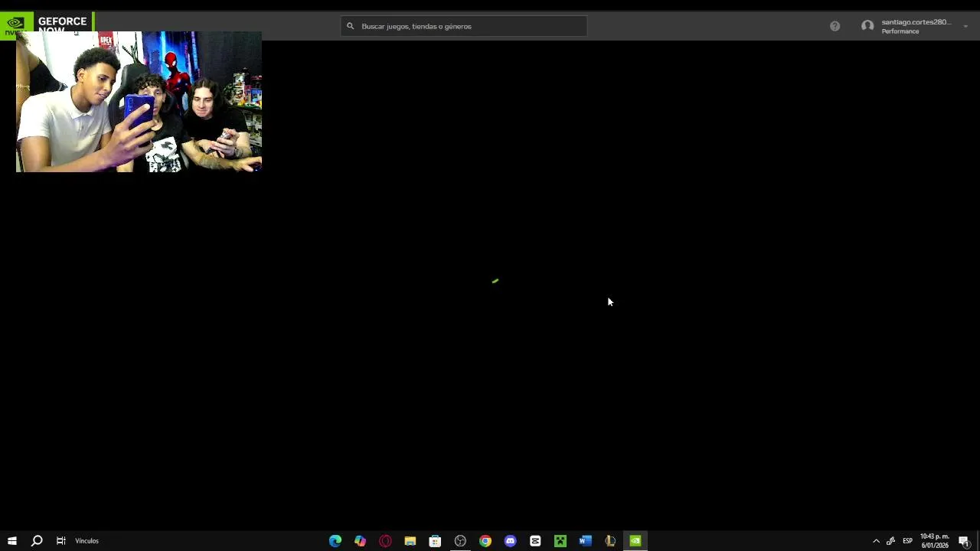Open the circular app next to Microsoft Store

pyautogui.click(x=460, y=541)
